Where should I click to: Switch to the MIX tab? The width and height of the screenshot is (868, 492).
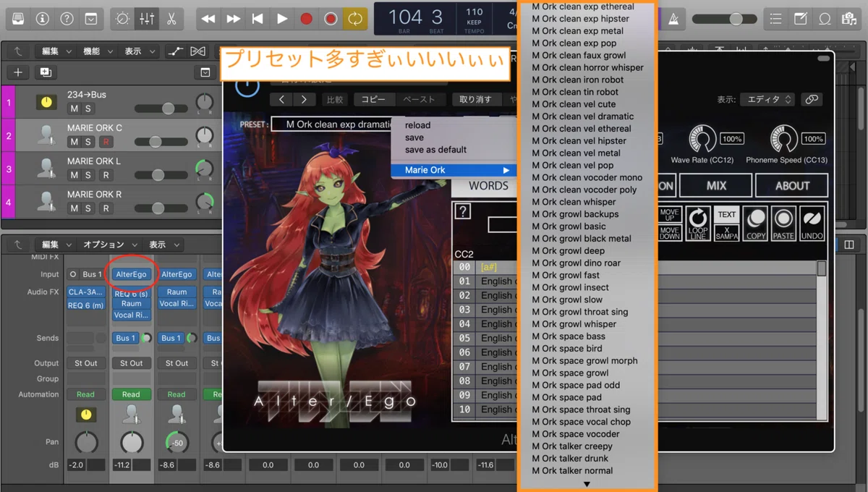716,186
